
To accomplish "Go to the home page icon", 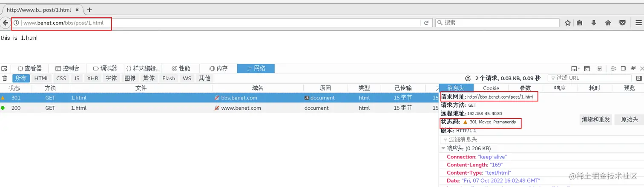I will tap(608, 23).
